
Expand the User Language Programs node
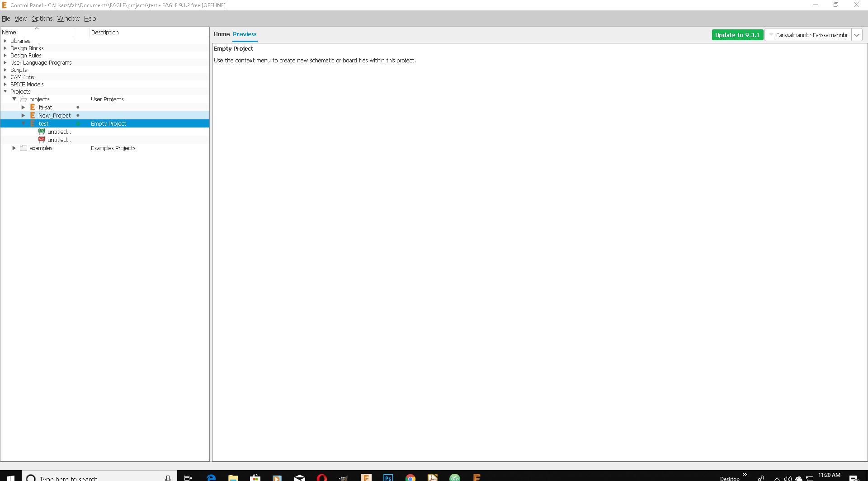tap(5, 63)
